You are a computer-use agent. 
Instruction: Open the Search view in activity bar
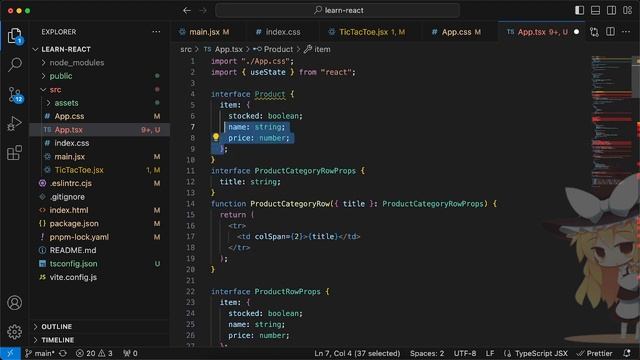[15, 64]
